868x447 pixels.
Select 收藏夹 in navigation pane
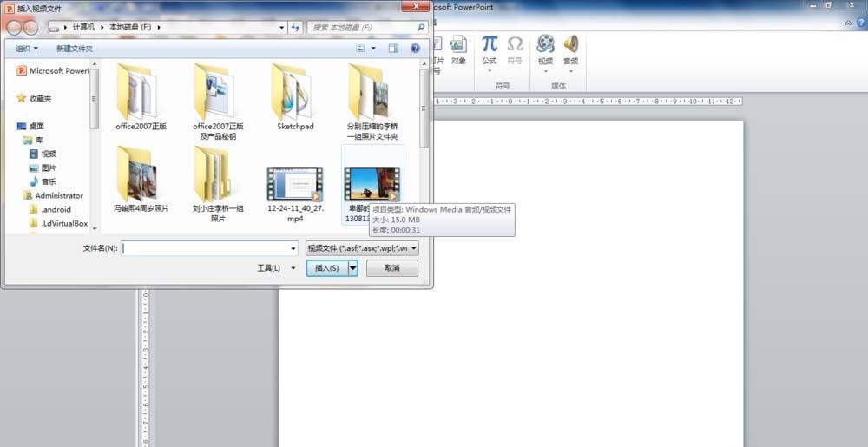point(35,98)
